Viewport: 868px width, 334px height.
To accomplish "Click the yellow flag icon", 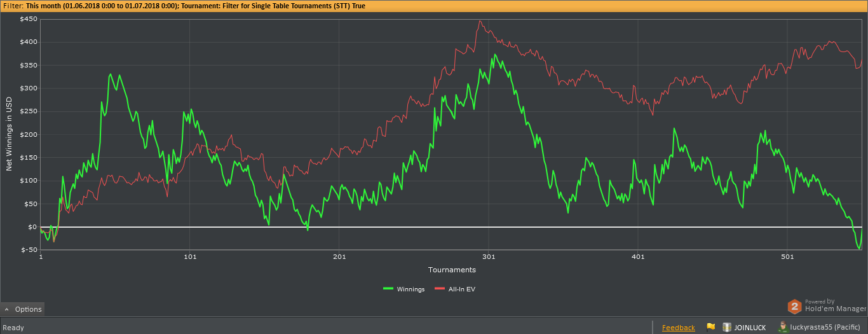I will coord(711,327).
